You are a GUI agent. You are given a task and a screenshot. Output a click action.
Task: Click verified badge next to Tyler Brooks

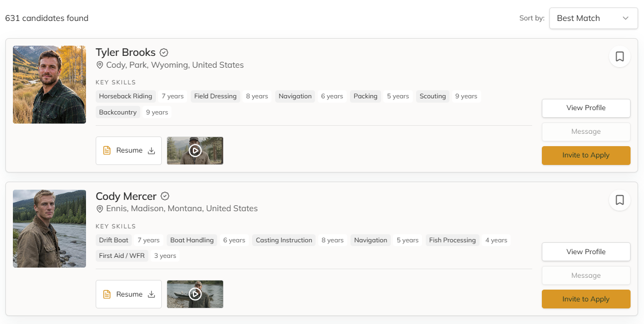tap(164, 53)
